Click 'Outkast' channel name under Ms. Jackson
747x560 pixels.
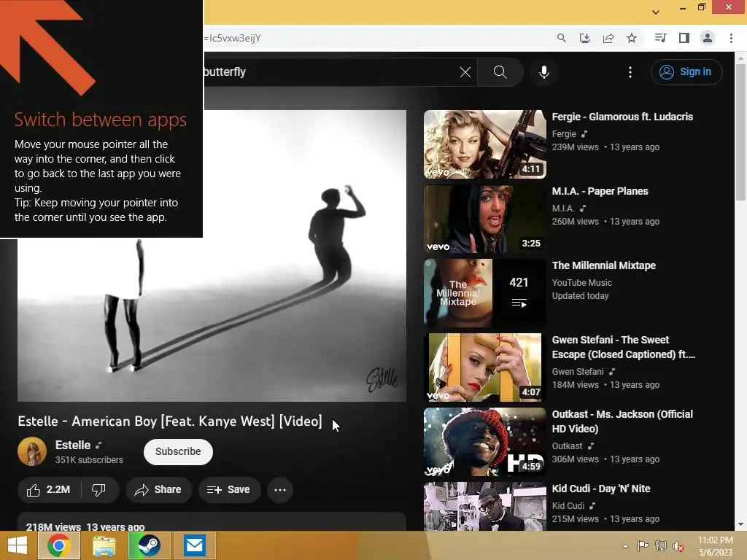567,446
